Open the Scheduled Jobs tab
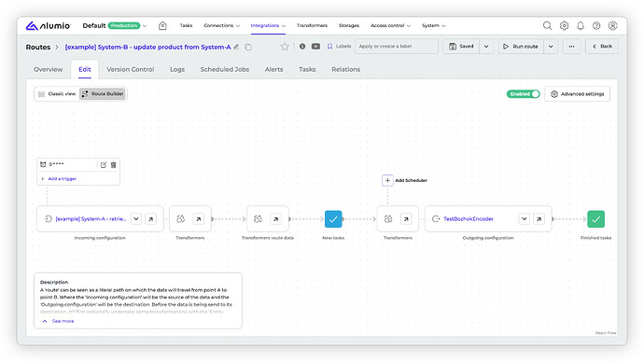This screenshot has width=644, height=362. pos(225,69)
